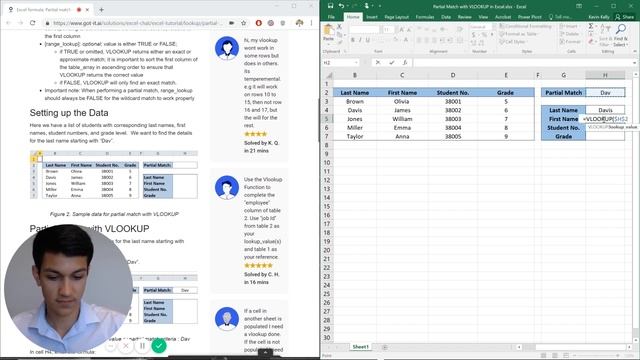
Task: Switch to the View ribbon tab
Action: point(483,17)
